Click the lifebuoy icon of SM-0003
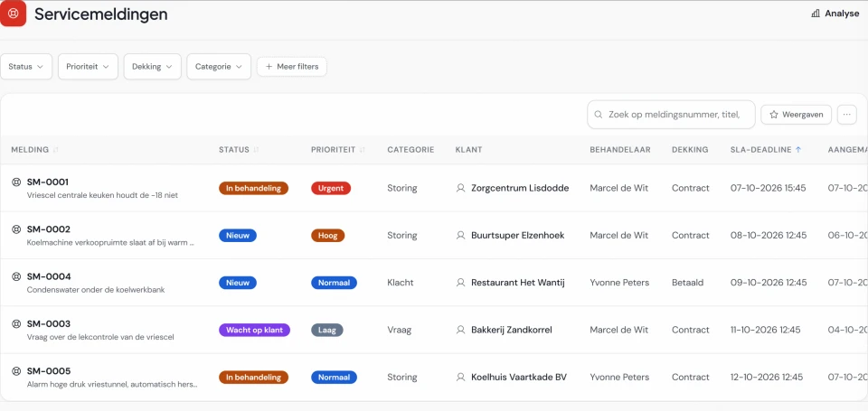Viewport: 868px width, 411px height. coord(16,323)
